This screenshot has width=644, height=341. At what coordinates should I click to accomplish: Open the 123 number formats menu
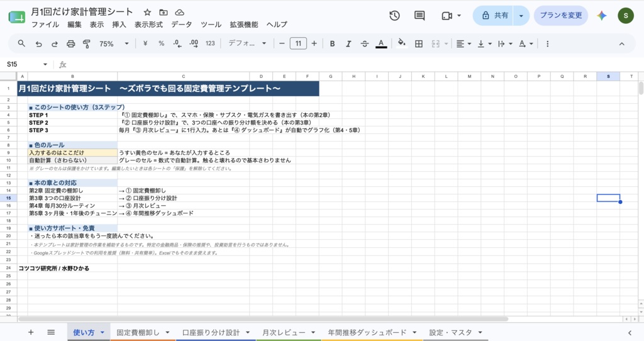pos(210,43)
